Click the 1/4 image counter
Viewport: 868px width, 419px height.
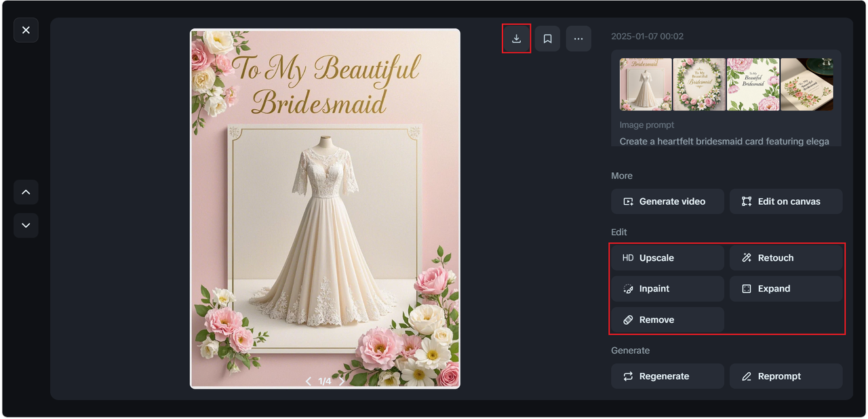click(325, 381)
